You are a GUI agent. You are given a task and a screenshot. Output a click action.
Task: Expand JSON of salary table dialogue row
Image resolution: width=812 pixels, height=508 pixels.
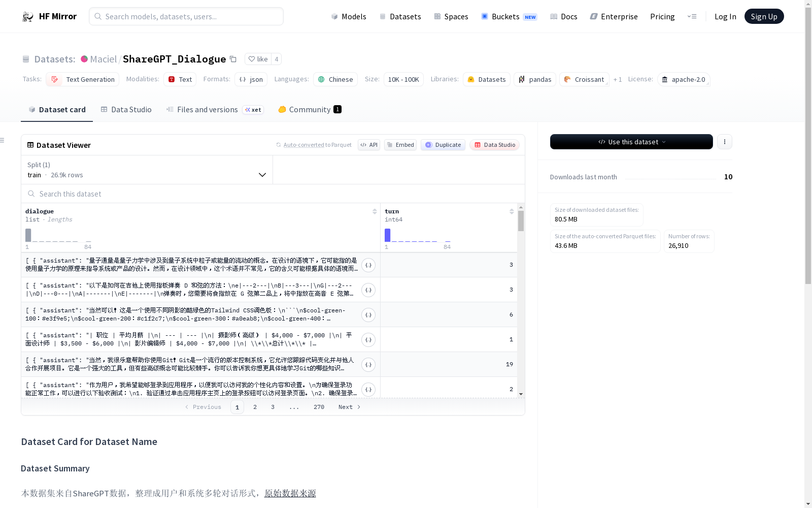tap(368, 339)
